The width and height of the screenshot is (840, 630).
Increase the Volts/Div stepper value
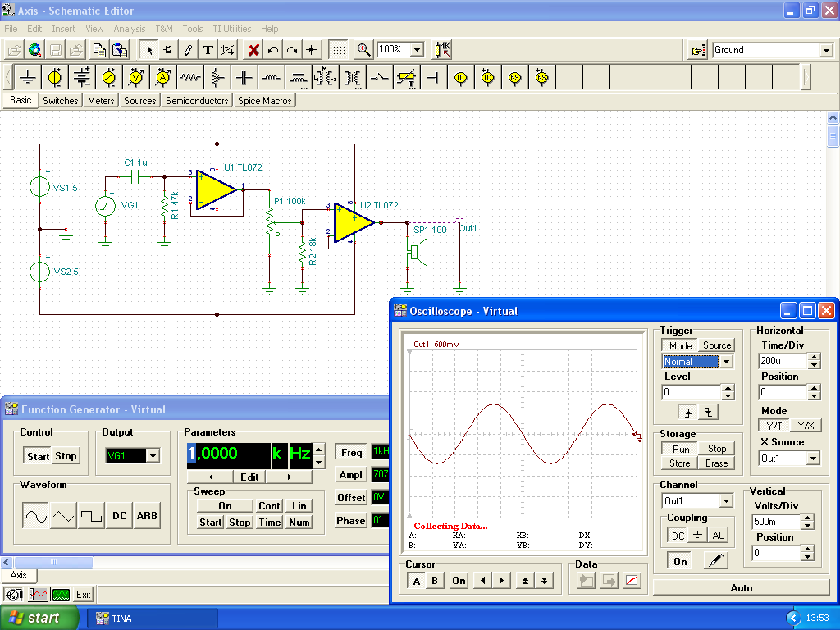807,518
